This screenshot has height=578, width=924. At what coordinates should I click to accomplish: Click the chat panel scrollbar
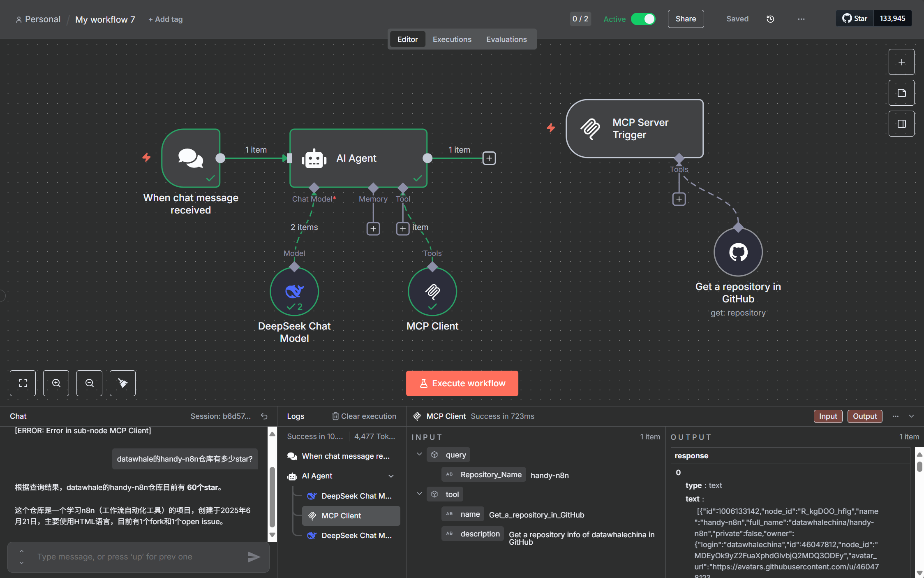click(272, 497)
